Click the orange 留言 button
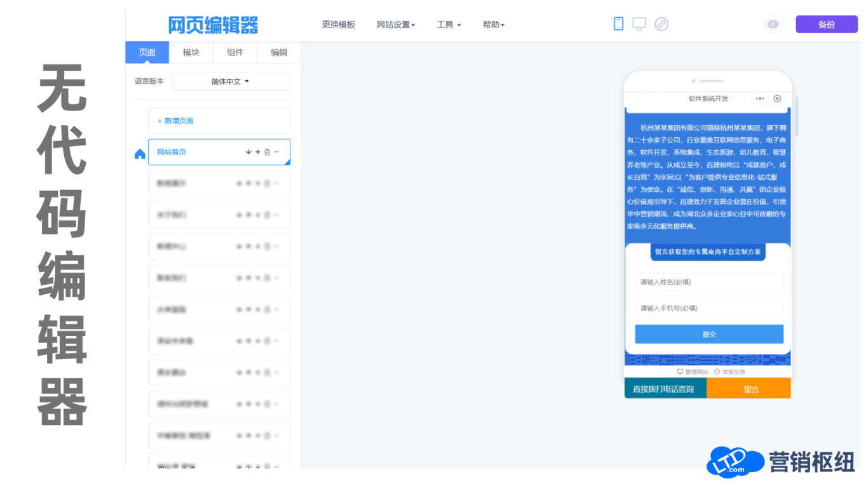The width and height of the screenshot is (868, 488). click(749, 389)
